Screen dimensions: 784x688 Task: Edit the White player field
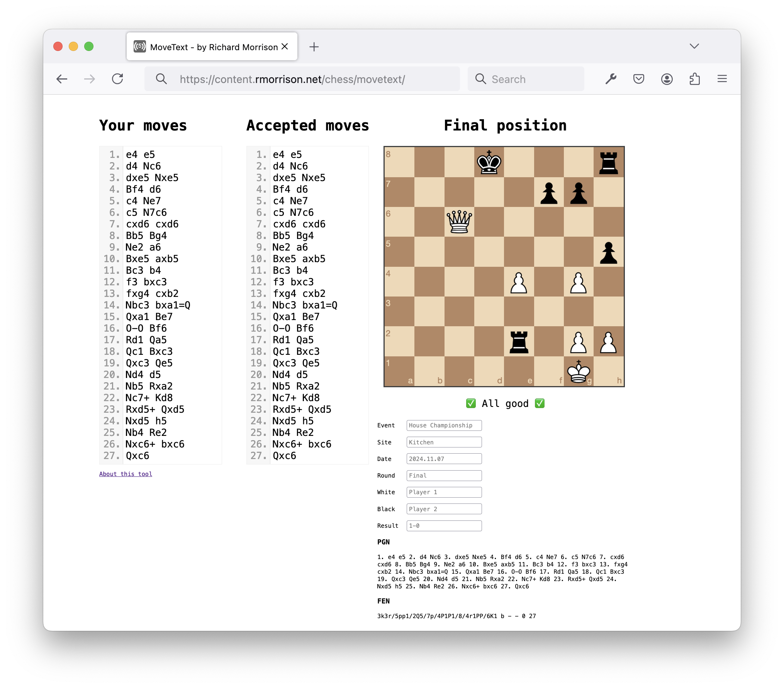[444, 492]
